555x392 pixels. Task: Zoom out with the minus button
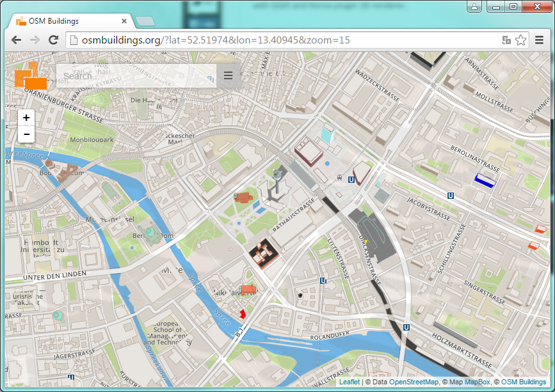(26, 134)
